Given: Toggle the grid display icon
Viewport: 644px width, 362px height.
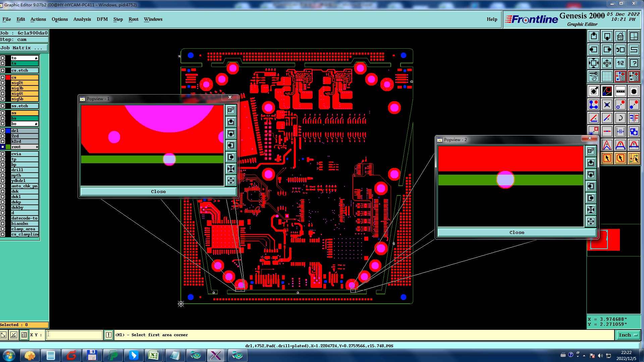Looking at the screenshot, I should [607, 76].
